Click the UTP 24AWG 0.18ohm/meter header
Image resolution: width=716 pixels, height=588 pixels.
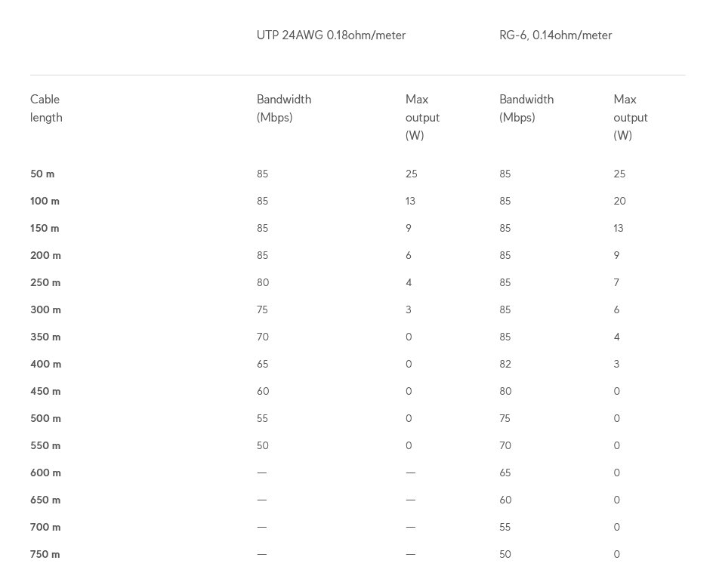tap(331, 35)
